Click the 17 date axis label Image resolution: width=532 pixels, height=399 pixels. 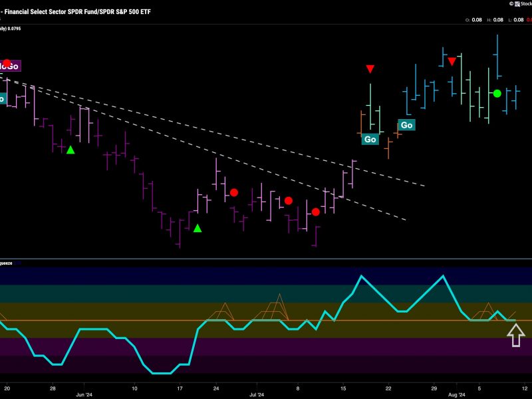tap(180, 388)
